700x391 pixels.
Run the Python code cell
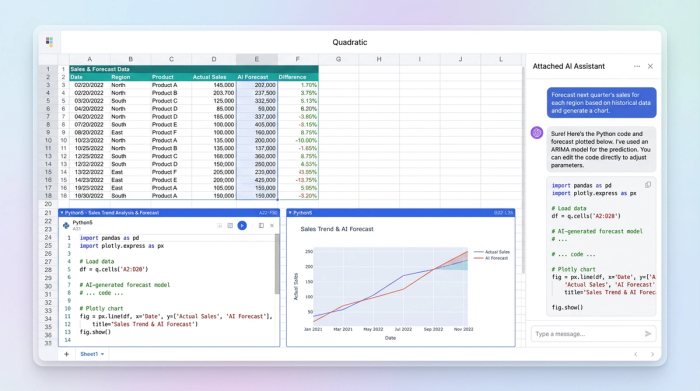[242, 225]
